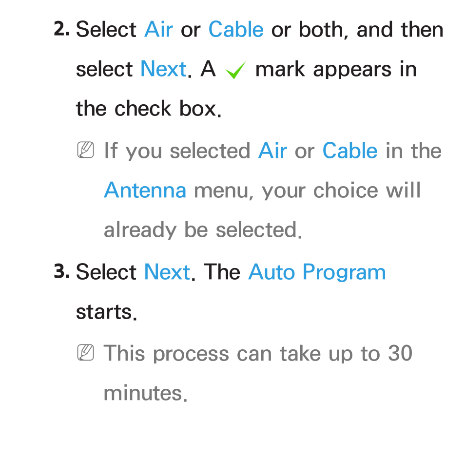
Task: Click 'Cable' in the Antenna menu note
Action: click(350, 151)
